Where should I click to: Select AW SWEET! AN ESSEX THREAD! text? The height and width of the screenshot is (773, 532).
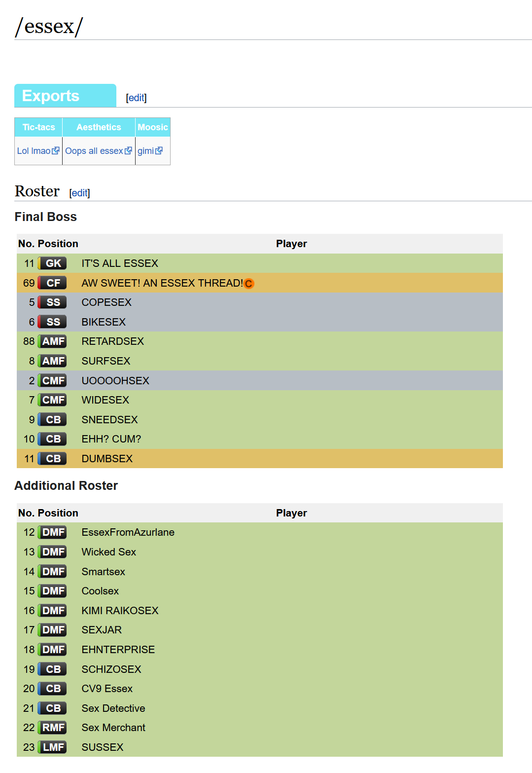coord(162,283)
